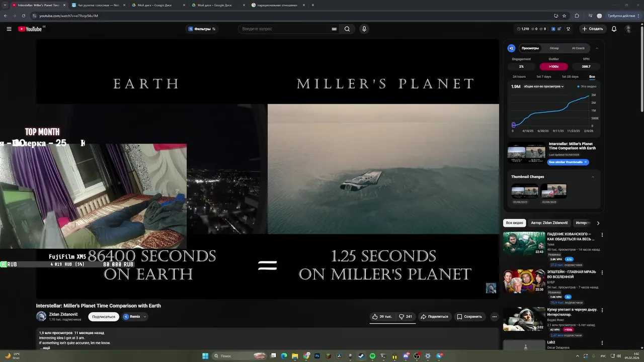Open the Купер улетает video thumbnail
This screenshot has width=644, height=362.
[x=524, y=319]
